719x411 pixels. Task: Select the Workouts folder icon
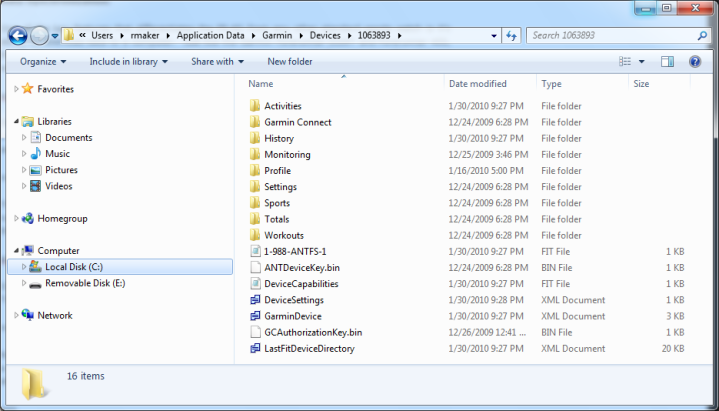255,235
